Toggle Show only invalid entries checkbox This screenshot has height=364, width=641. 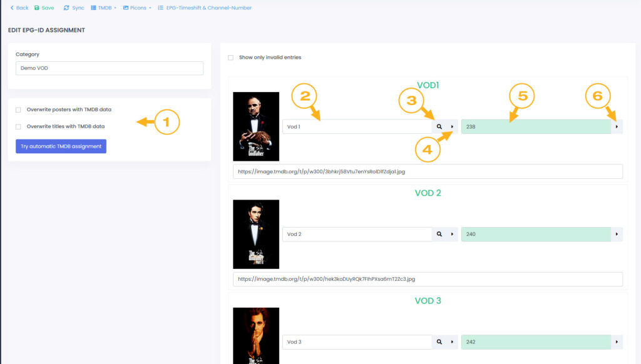(231, 58)
